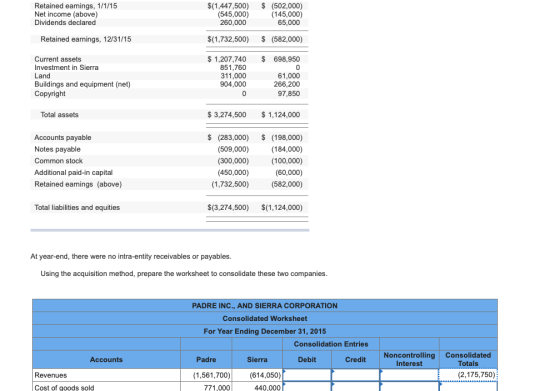Click the 'Investment in Sierra' label
Screen dimensions: 560x391
(66, 67)
